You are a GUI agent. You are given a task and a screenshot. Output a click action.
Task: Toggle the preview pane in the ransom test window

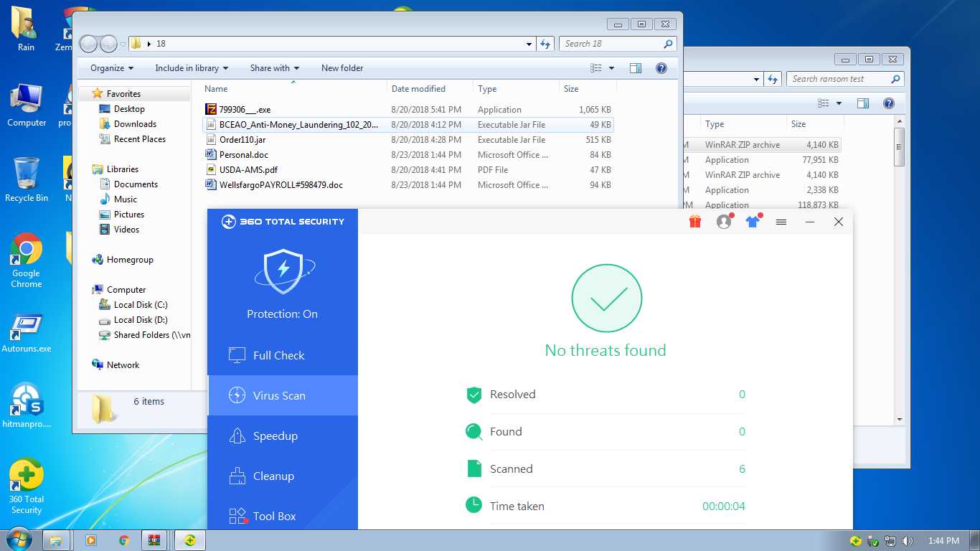pos(862,103)
